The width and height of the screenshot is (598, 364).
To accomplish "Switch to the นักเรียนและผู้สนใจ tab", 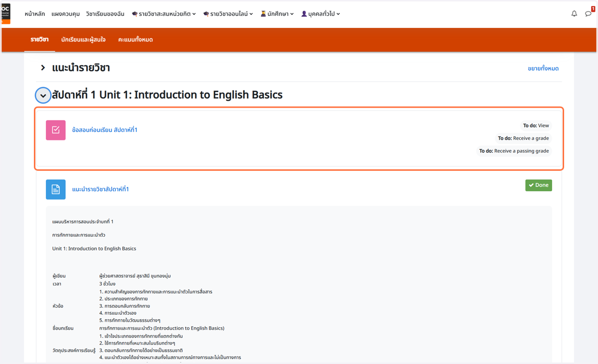I will point(83,39).
